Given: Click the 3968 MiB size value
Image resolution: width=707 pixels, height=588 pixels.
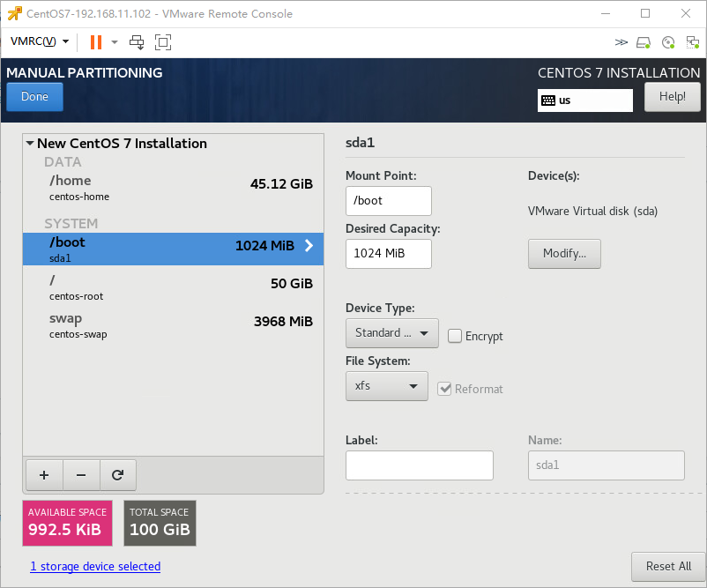Looking at the screenshot, I should pyautogui.click(x=283, y=322).
